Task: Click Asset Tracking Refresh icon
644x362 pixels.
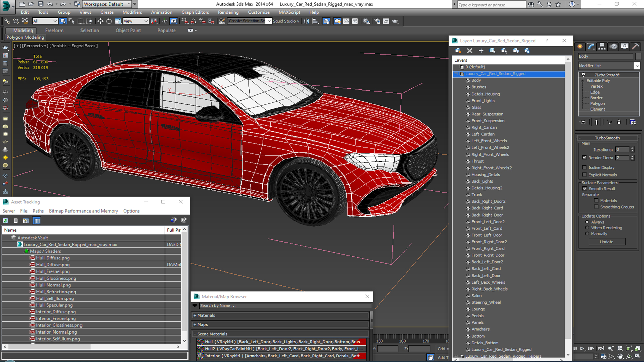Action: [6, 221]
